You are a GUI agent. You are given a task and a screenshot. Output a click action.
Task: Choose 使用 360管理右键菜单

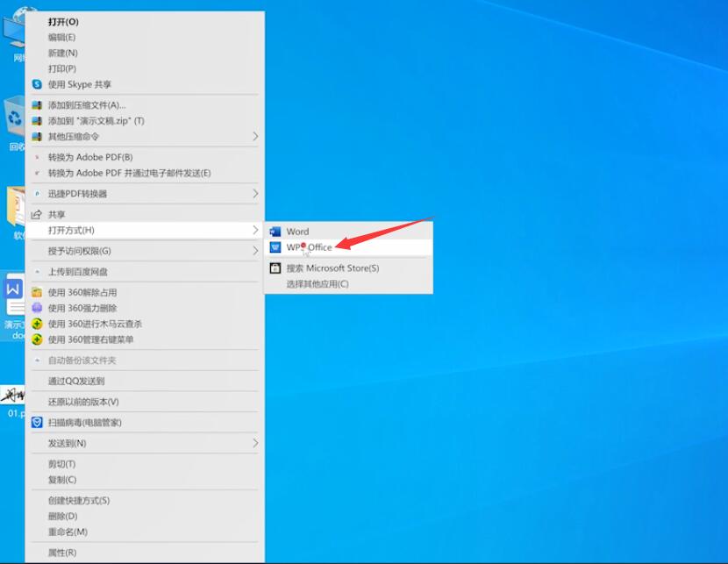[x=145, y=339]
